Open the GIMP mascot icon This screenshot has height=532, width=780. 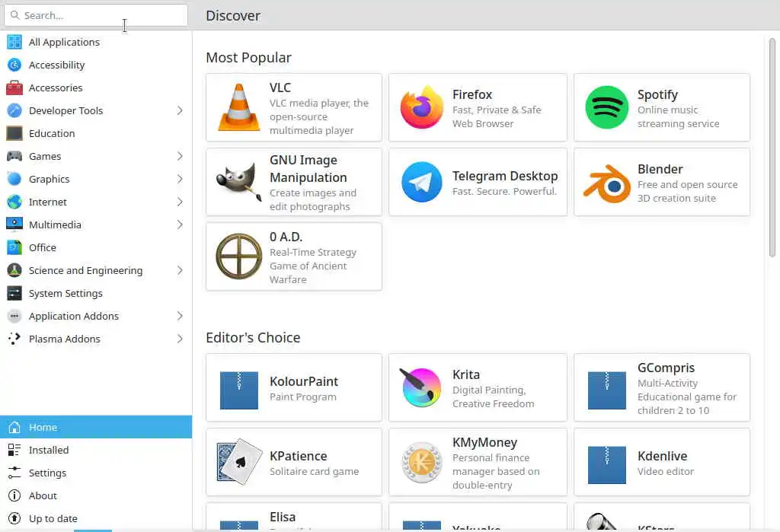(238, 182)
